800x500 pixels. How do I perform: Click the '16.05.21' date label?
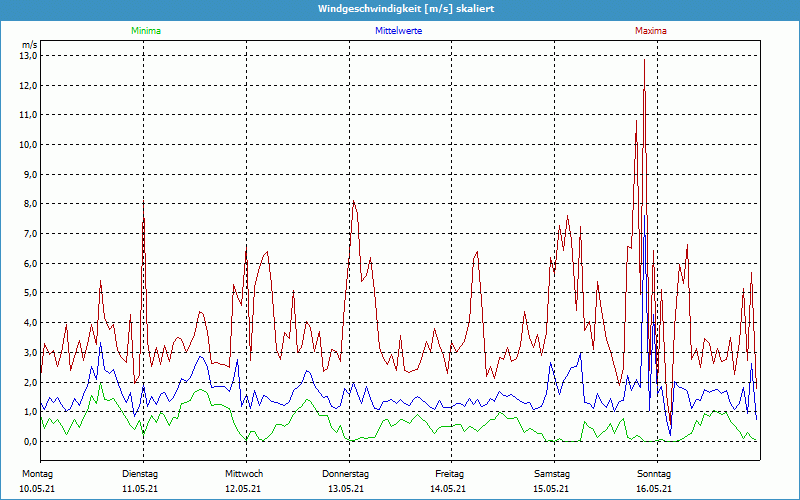[654, 489]
